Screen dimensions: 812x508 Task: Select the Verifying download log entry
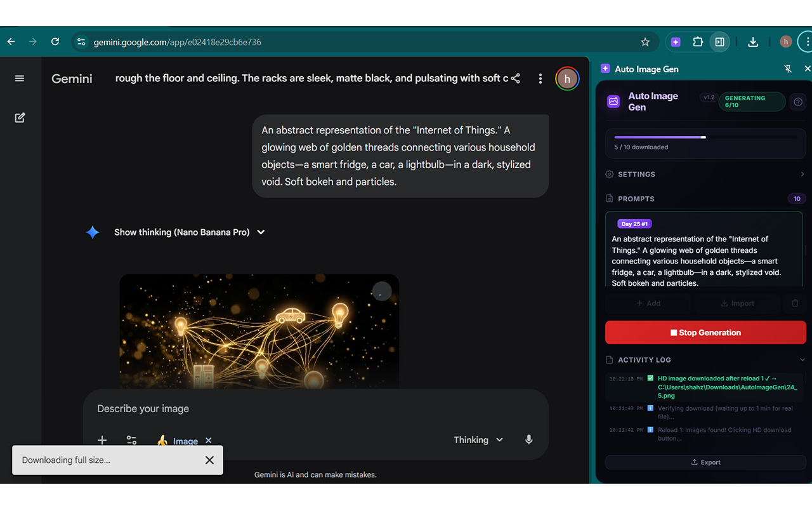coord(704,413)
